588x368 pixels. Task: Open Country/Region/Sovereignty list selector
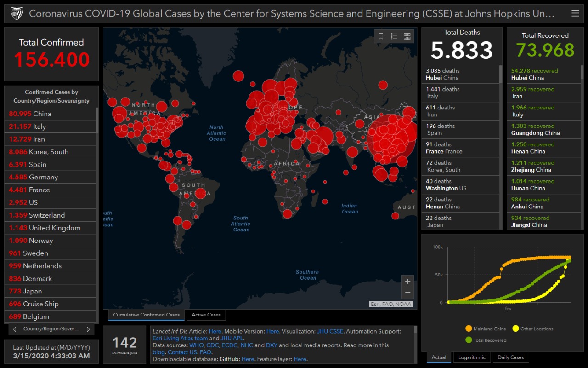(x=51, y=329)
